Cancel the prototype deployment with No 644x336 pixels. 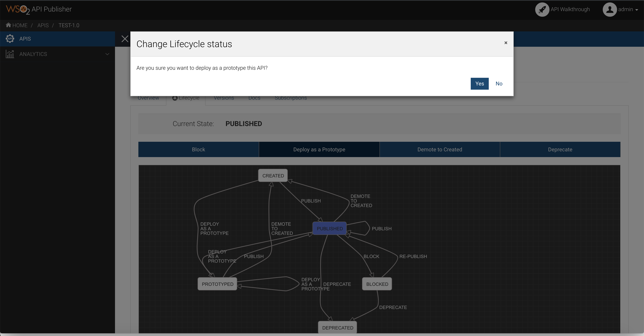[499, 84]
